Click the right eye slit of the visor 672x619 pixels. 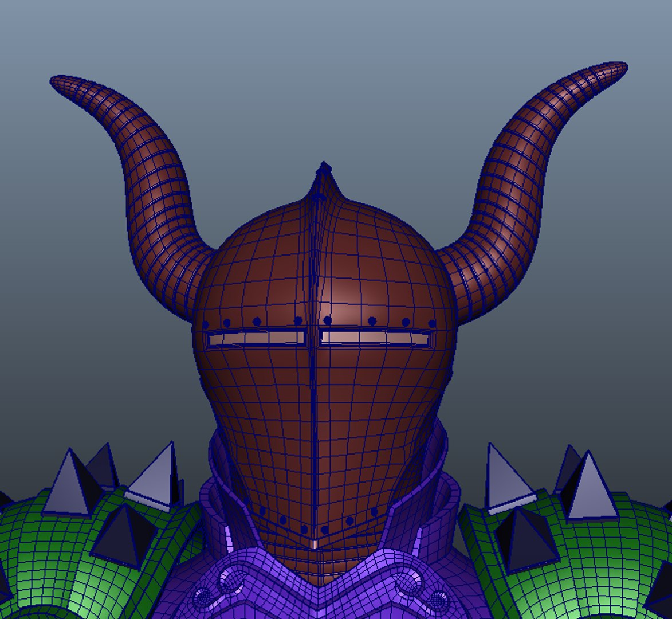click(x=375, y=338)
